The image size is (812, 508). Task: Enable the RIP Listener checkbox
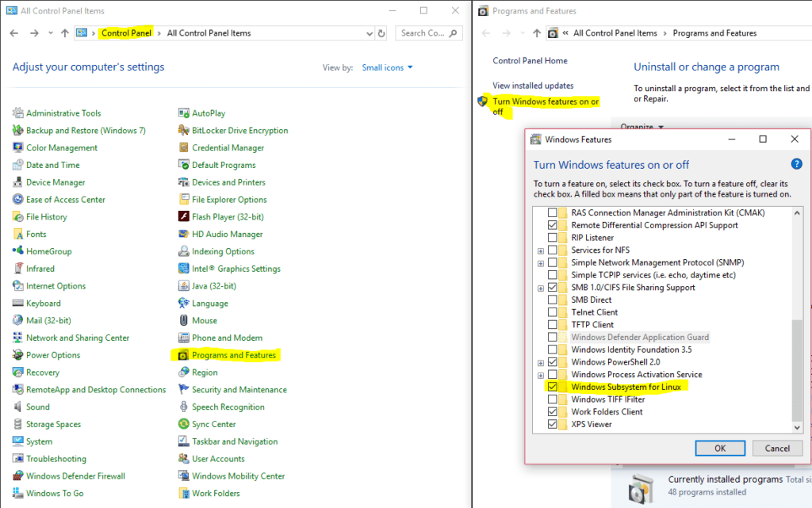553,238
